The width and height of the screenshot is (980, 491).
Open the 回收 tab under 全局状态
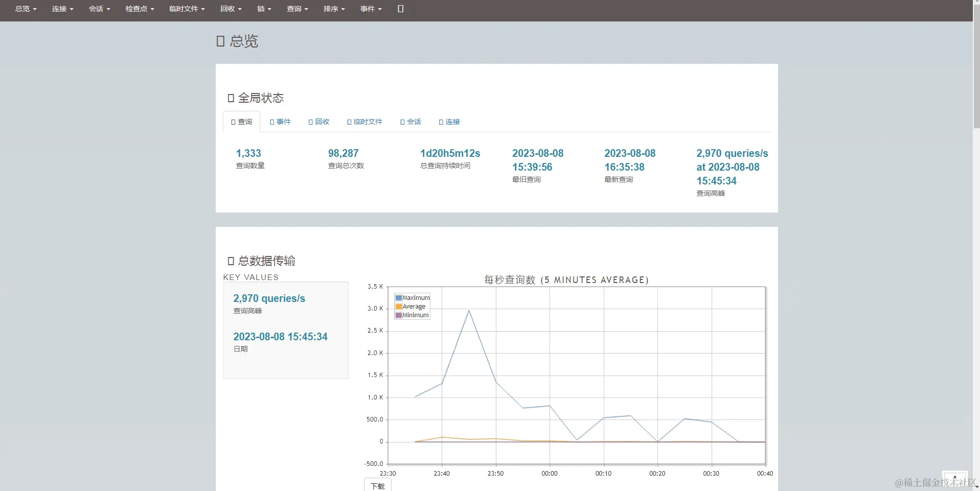(319, 122)
